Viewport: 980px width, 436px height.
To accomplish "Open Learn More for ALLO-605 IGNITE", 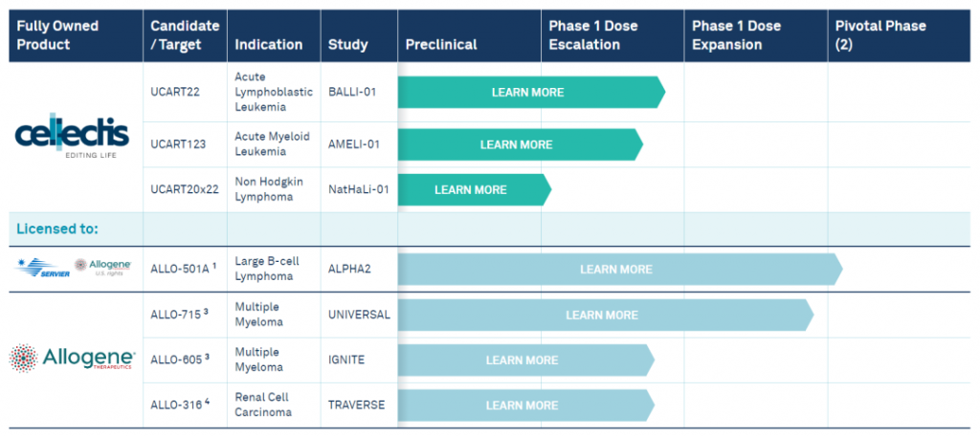I will 522,360.
